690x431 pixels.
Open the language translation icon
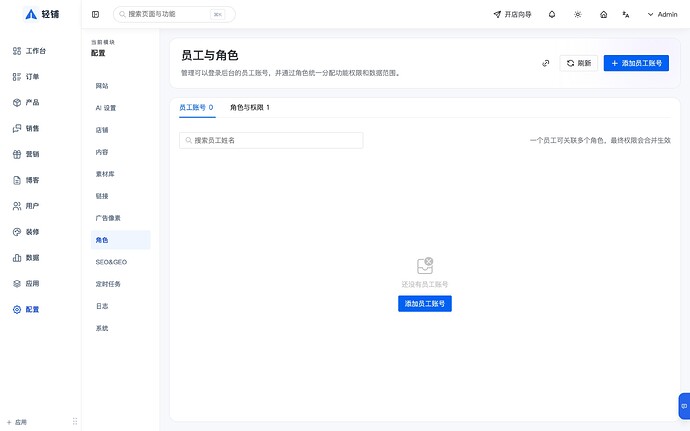[x=626, y=15]
